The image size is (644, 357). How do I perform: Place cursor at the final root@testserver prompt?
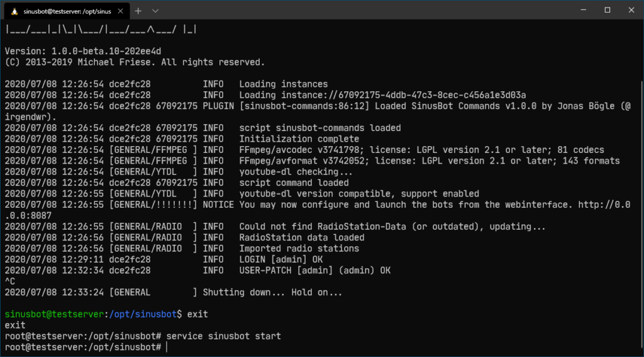click(x=82, y=347)
